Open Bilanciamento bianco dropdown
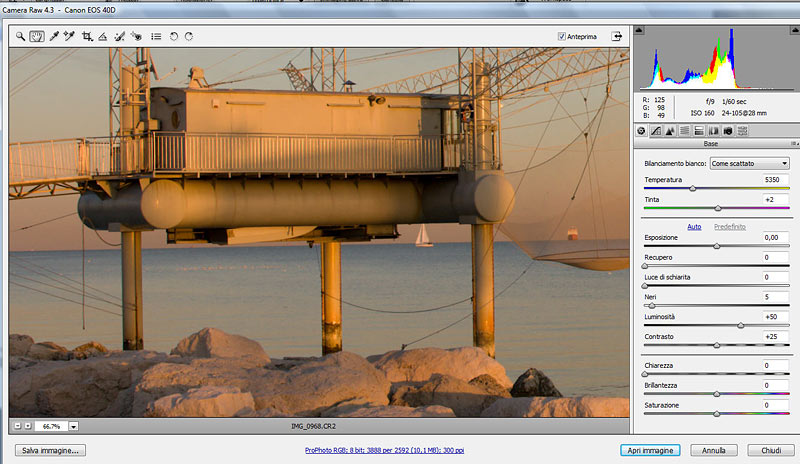This screenshot has height=464, width=800. [x=749, y=163]
